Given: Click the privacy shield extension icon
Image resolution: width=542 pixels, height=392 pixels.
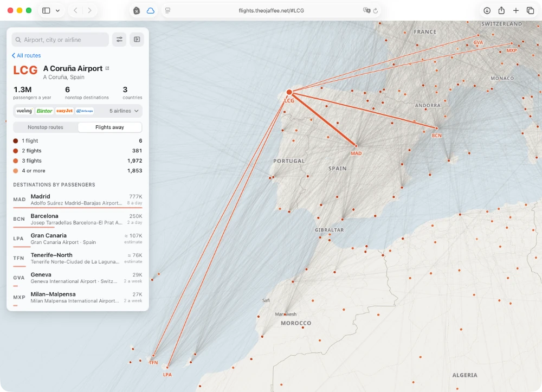Looking at the screenshot, I should [137, 11].
